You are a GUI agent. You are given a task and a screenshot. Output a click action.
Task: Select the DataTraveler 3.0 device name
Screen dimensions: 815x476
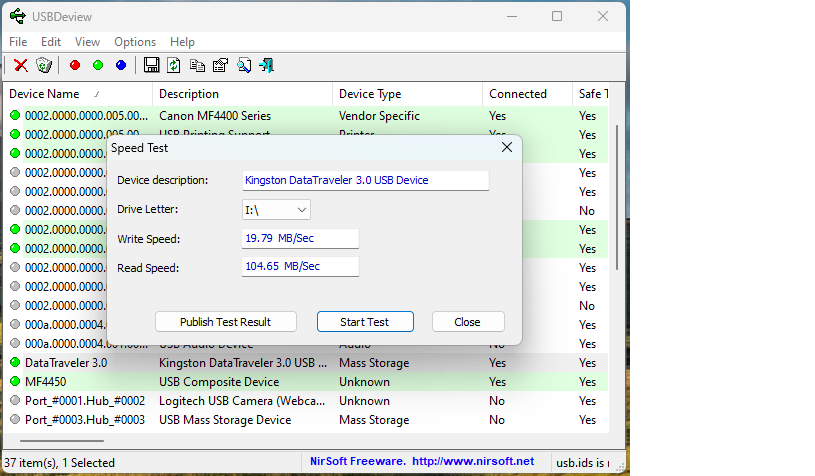click(x=66, y=363)
